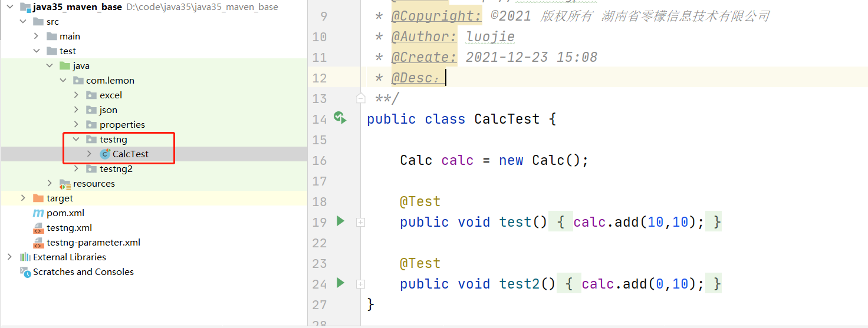Click the run class gutter icon beside CalcTest
The image size is (868, 328).
pos(340,118)
